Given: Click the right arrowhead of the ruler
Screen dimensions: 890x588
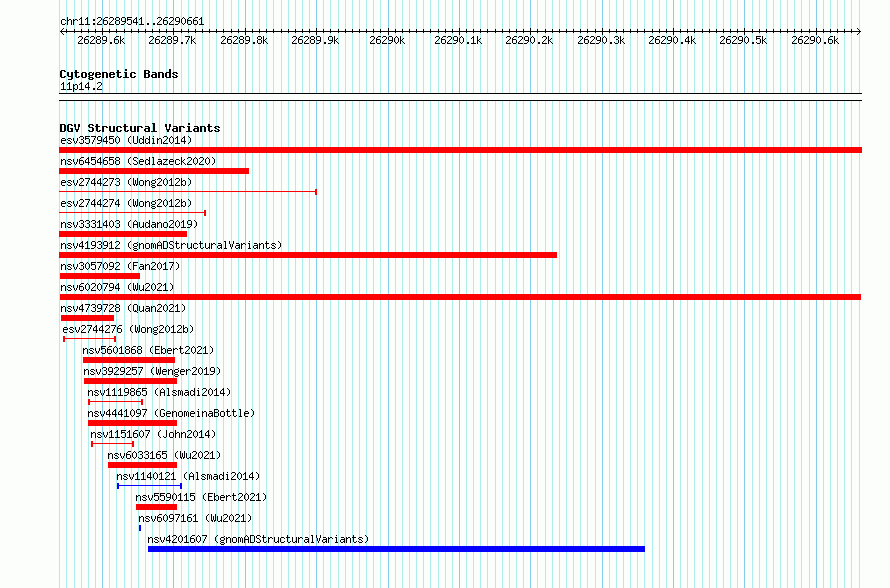Looking at the screenshot, I should point(859,32).
